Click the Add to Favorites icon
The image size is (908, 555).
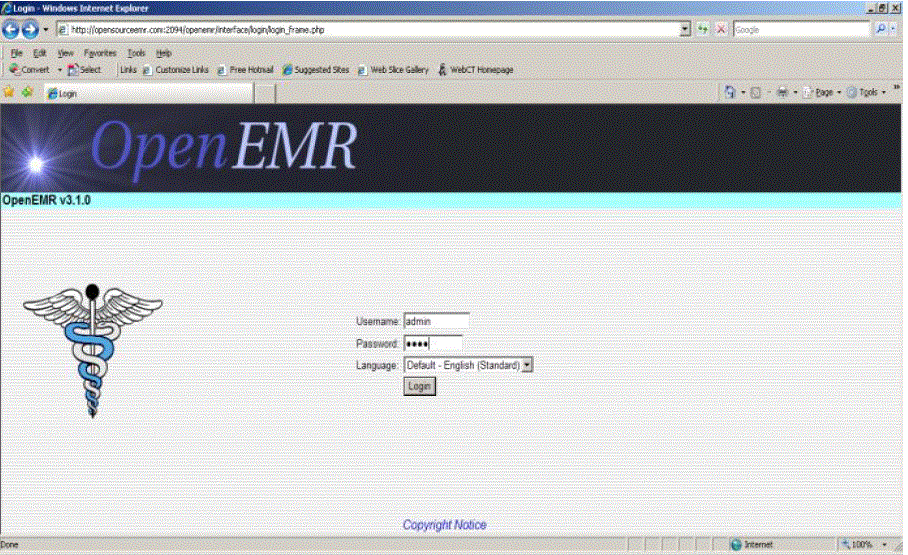coord(26,92)
